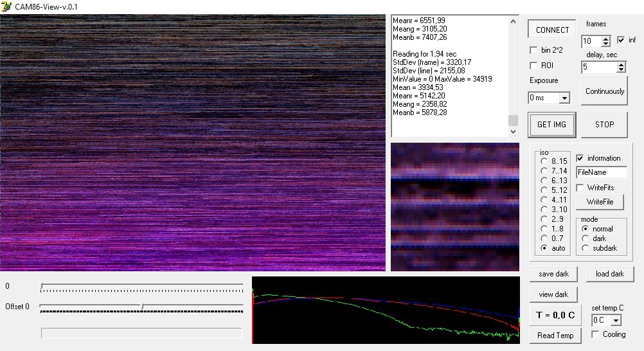The image size is (644, 351).
Task: Click the 'MinValue = 0 MaxValue = 34919' line
Action: [442, 79]
